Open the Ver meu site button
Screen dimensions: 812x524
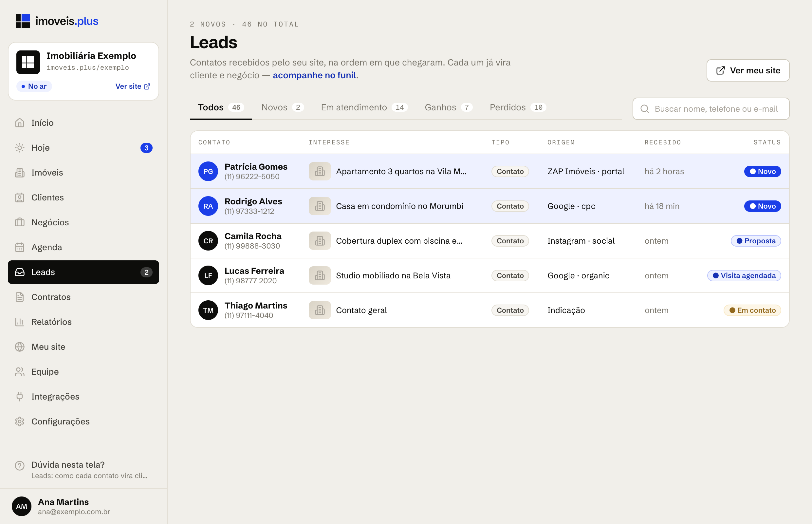pos(748,70)
